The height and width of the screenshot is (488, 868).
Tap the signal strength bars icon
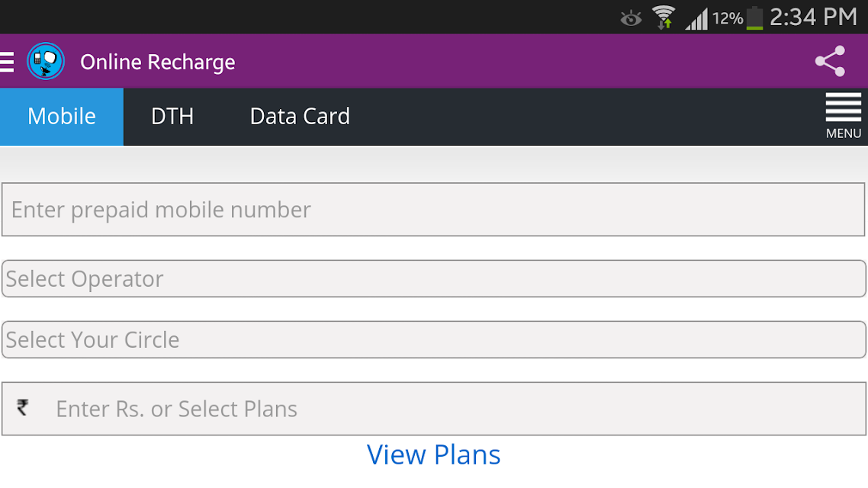[x=696, y=19]
